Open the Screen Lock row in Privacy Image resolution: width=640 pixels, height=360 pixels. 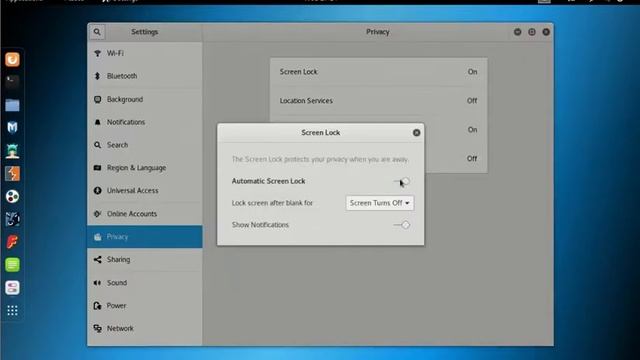pyautogui.click(x=378, y=72)
